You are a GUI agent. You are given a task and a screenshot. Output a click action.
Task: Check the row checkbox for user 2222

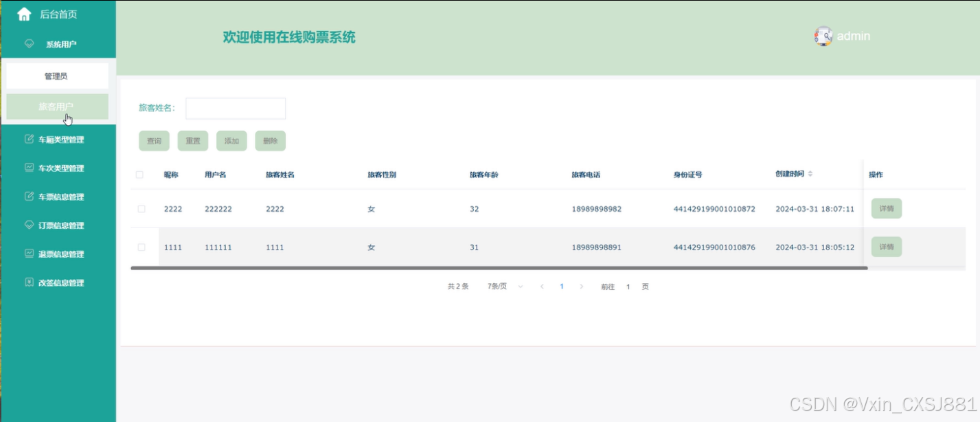click(141, 209)
